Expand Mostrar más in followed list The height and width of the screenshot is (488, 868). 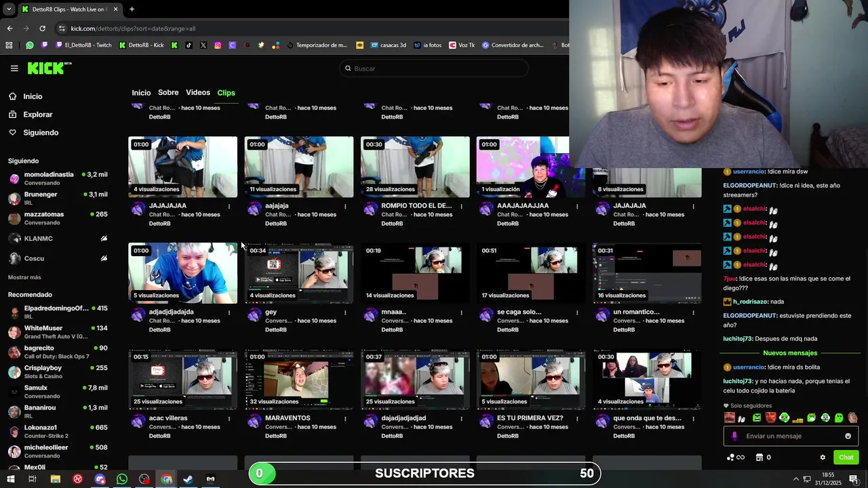coord(24,277)
